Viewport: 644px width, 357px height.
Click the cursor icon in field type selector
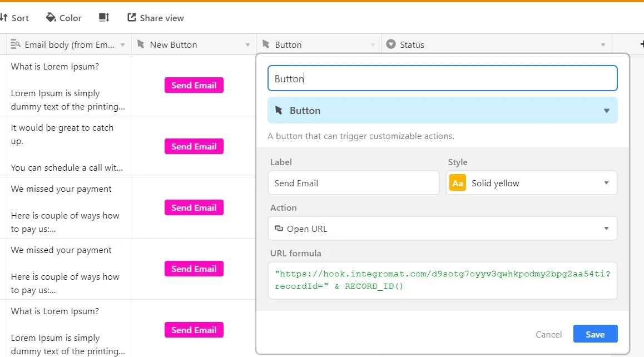[279, 110]
